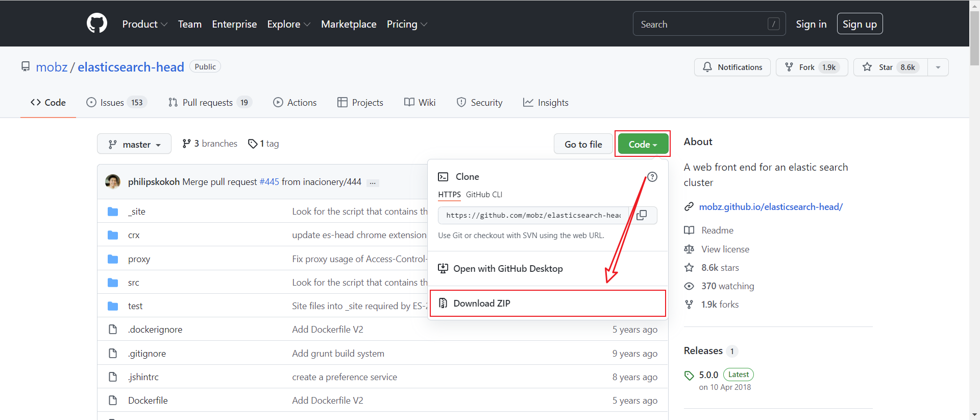Toggle the green Code dropdown button
The image size is (980, 420).
click(x=643, y=145)
